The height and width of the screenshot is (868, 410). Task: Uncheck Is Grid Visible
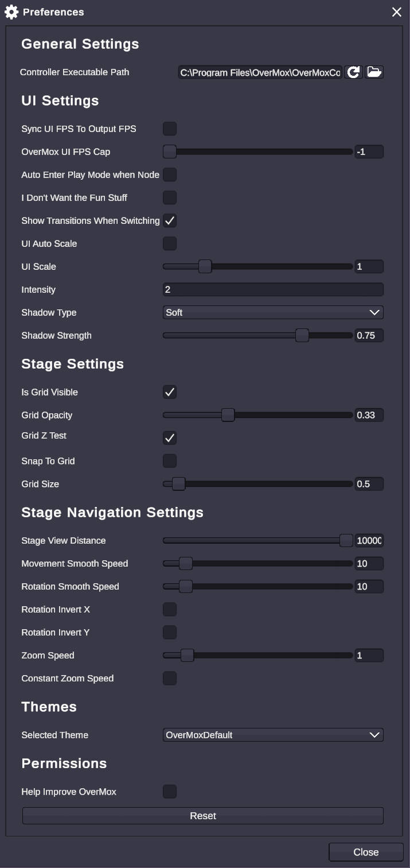tap(170, 392)
